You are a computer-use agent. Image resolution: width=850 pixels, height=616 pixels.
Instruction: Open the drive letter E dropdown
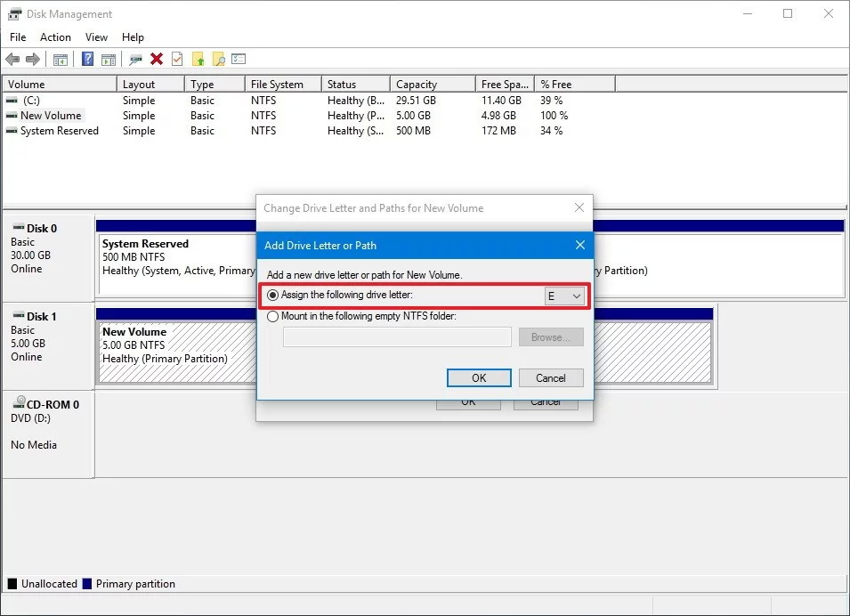(x=564, y=296)
